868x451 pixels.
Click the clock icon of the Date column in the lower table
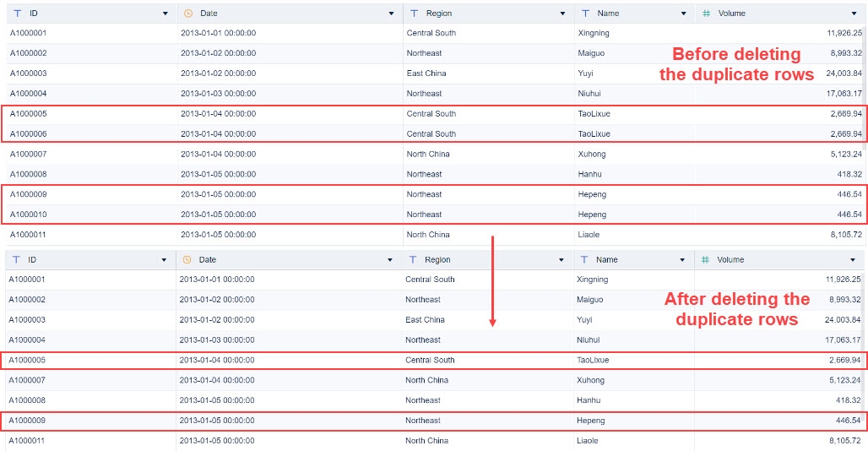coord(186,260)
